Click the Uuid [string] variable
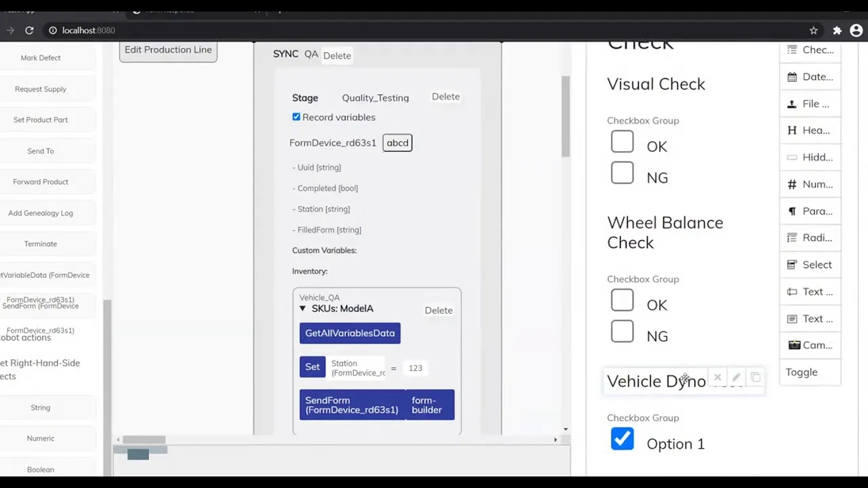The height and width of the screenshot is (488, 868). (317, 167)
